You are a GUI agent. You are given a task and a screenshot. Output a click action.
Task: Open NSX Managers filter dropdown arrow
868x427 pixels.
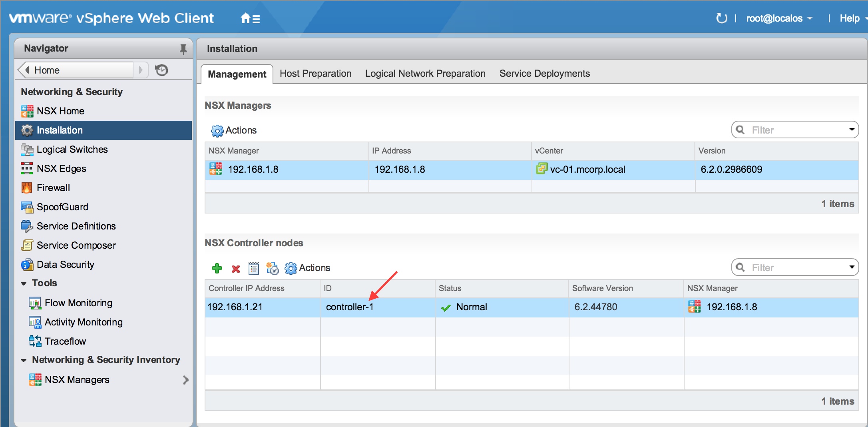(851, 130)
